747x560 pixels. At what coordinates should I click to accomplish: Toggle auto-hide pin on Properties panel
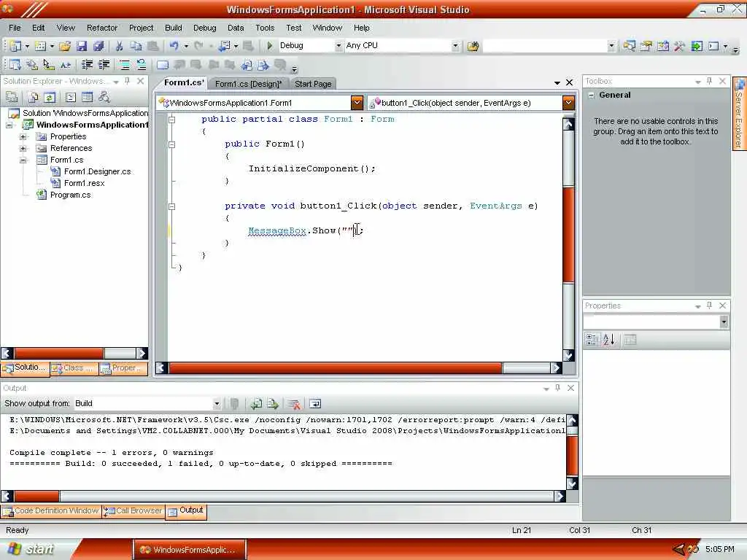click(x=709, y=306)
